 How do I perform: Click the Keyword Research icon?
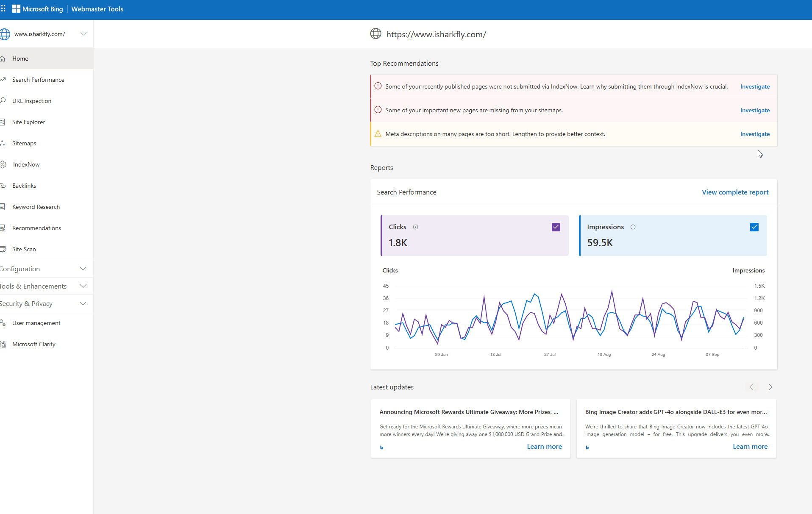[3, 207]
